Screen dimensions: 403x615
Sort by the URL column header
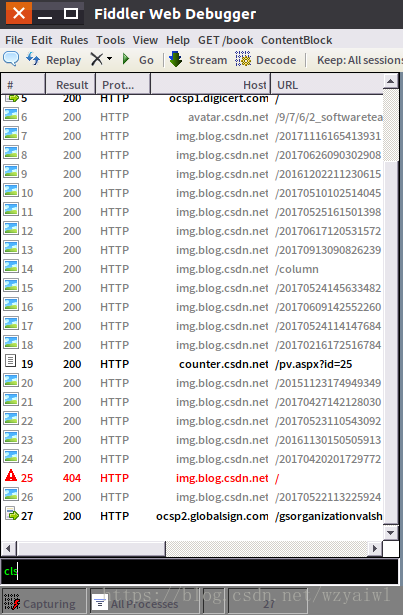[x=326, y=85]
